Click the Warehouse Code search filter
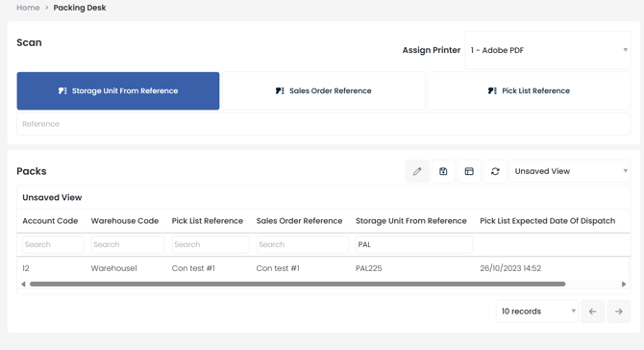The width and height of the screenshot is (644, 350). click(x=128, y=244)
